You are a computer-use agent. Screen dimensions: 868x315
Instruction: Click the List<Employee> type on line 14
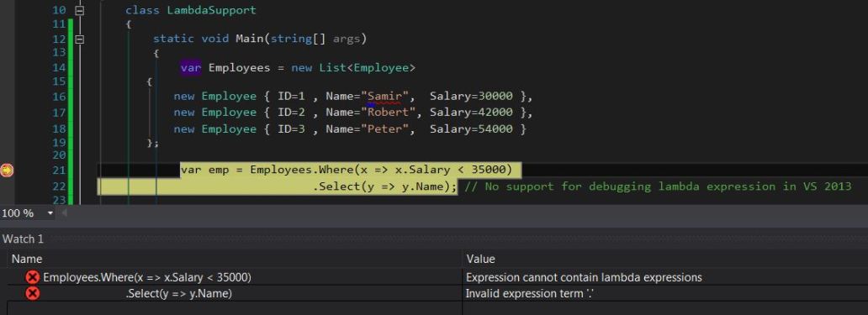(367, 68)
